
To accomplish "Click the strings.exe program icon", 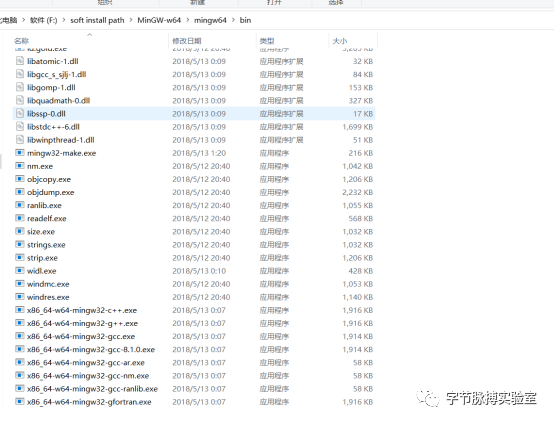I will [x=20, y=244].
